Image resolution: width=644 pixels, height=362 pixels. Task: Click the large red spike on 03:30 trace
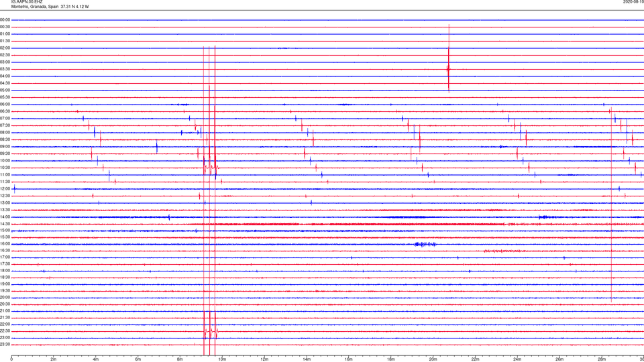pos(449,58)
